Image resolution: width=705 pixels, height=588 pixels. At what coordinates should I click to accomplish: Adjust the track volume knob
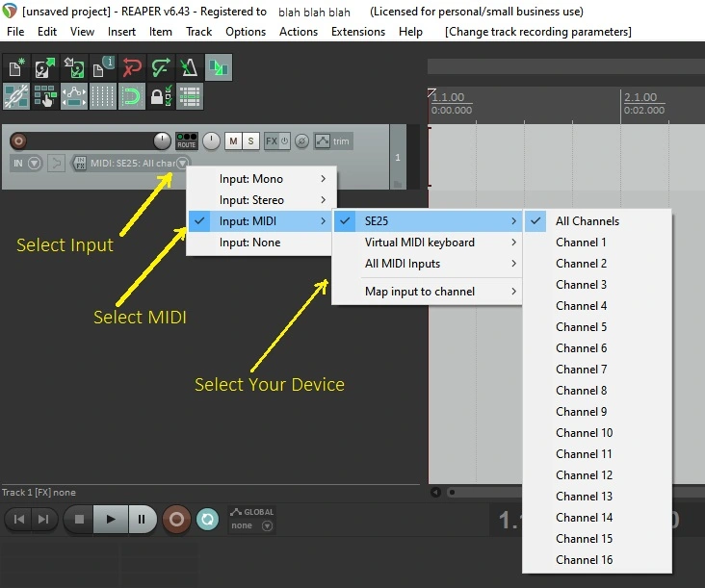tap(162, 141)
